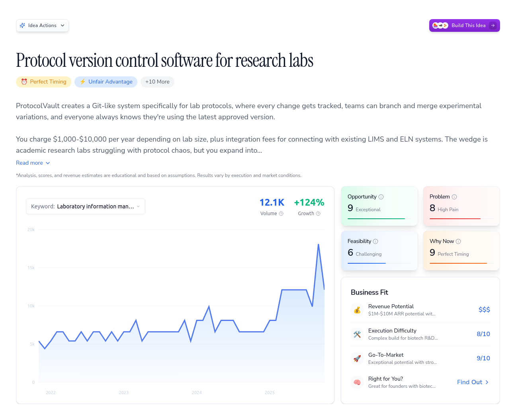
Task: Click the help icon beside Growth
Action: click(x=318, y=214)
